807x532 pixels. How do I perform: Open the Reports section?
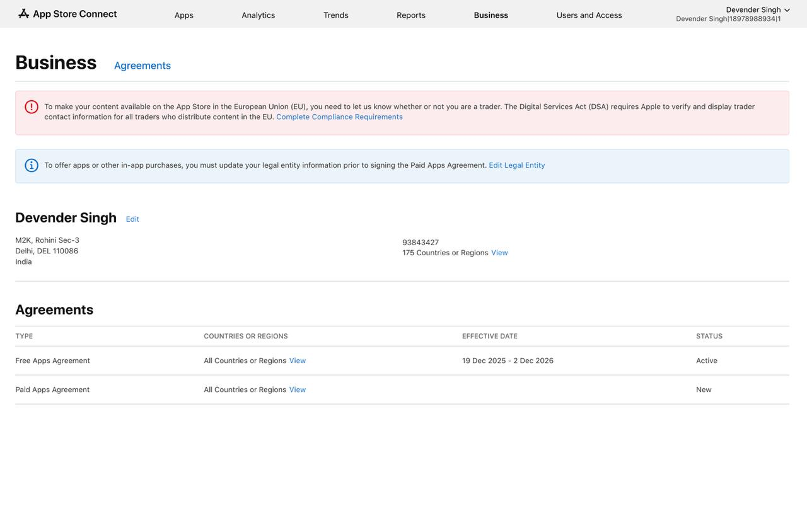(x=410, y=14)
